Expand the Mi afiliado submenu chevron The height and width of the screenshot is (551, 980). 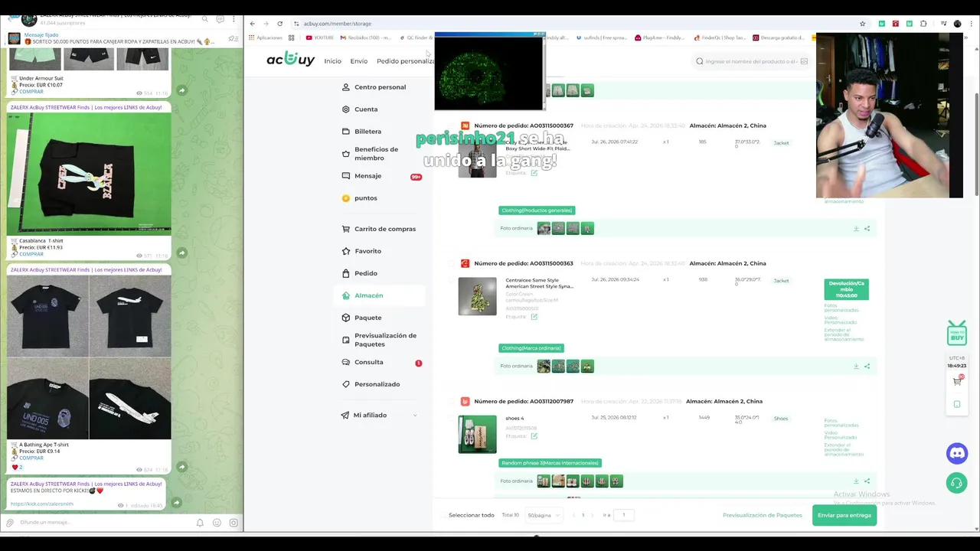pyautogui.click(x=415, y=416)
